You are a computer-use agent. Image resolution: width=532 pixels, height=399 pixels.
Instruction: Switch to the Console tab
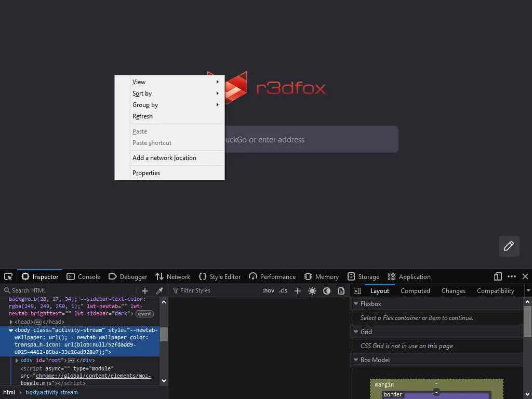tap(84, 277)
